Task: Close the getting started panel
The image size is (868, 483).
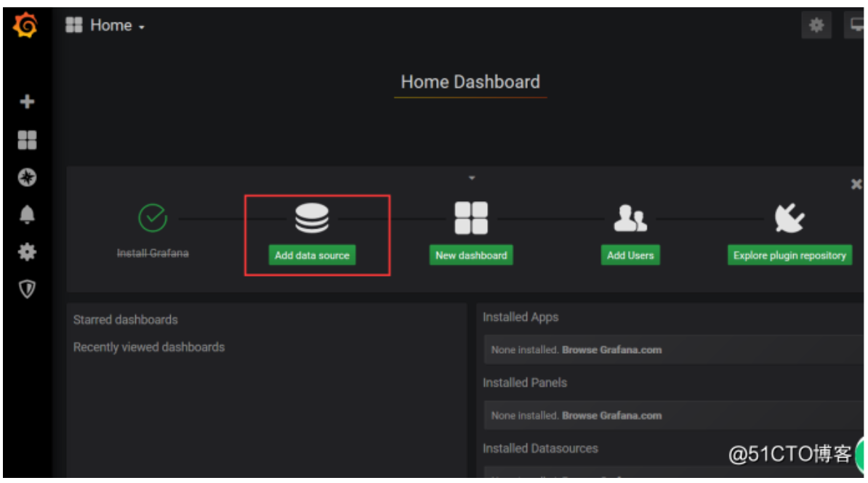Action: (856, 184)
